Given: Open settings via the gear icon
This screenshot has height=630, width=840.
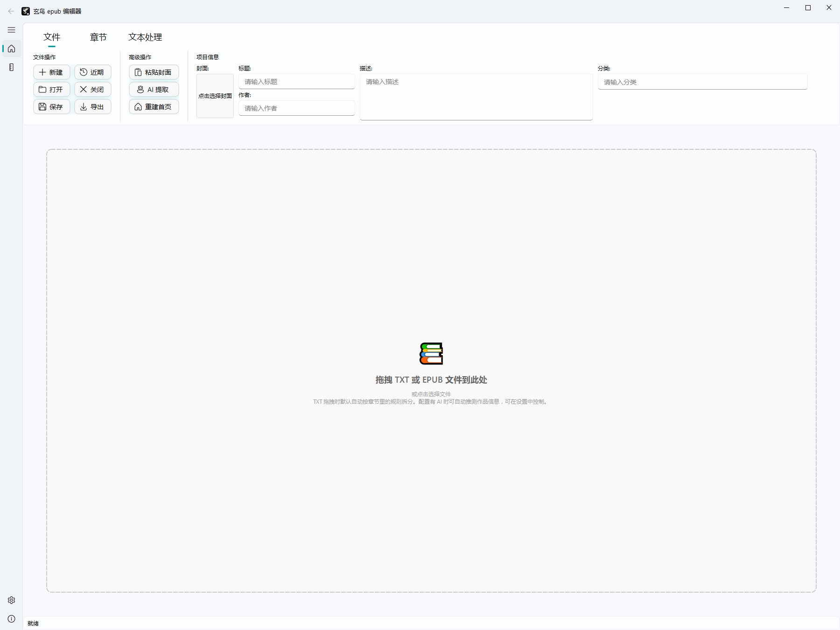Looking at the screenshot, I should tap(11, 600).
